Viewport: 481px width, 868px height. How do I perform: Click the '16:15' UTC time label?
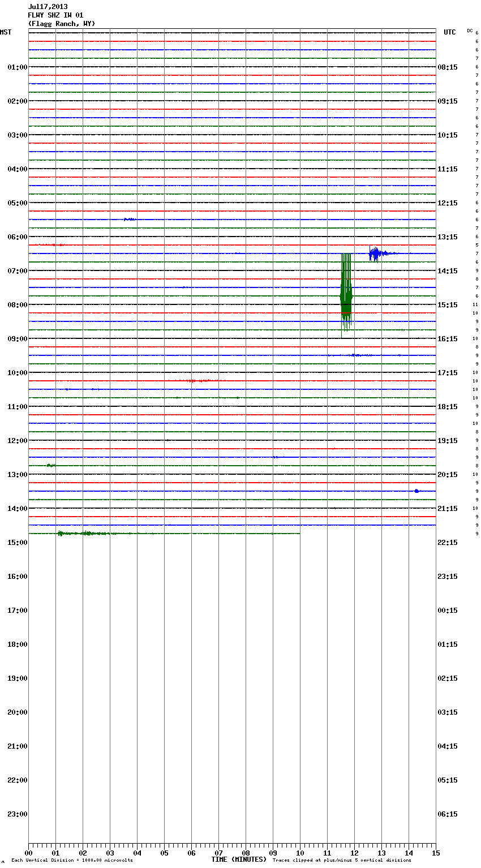tap(448, 339)
